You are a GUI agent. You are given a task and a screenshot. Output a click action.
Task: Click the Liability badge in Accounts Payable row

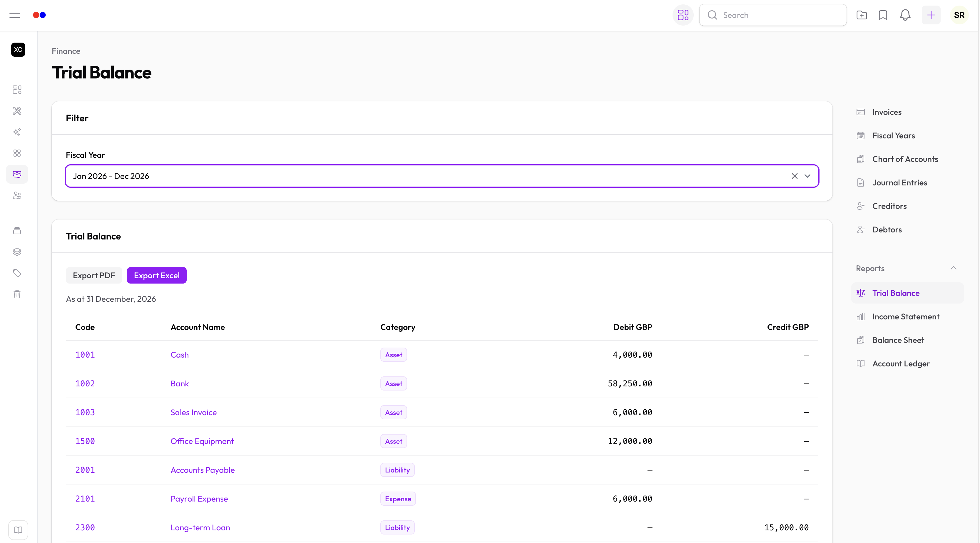[397, 470]
